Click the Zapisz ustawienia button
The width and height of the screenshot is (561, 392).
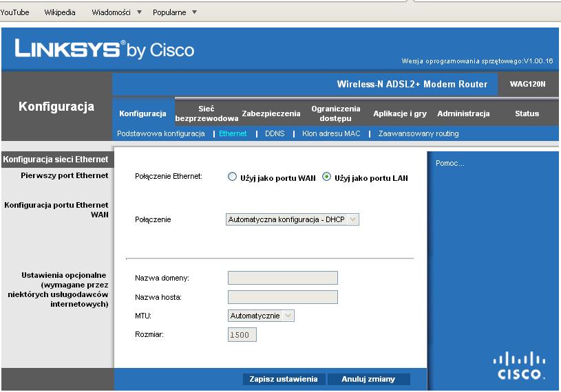coord(284,379)
